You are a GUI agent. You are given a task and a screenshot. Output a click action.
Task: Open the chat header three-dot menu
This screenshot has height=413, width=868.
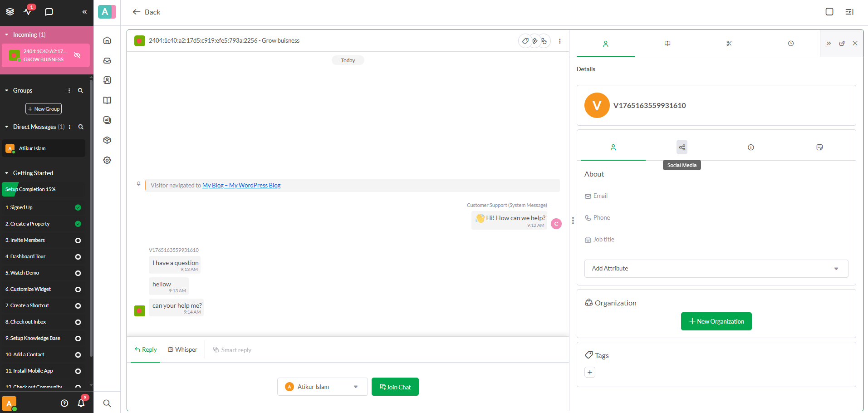(x=560, y=41)
